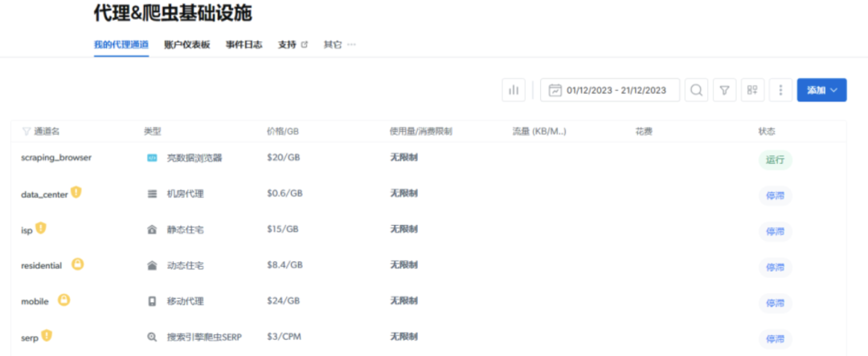Click the 停滞 status badge for isp
This screenshot has height=356, width=868.
click(x=775, y=232)
